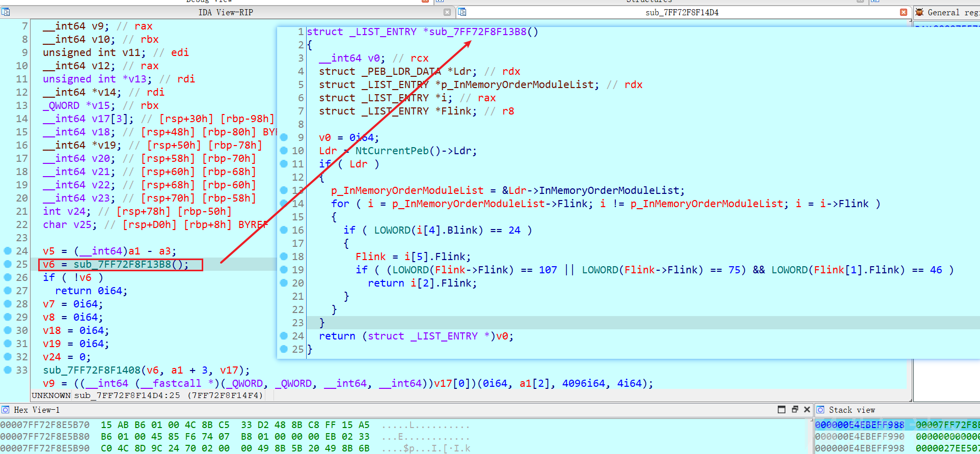Click status text 'UNKNOWN sub_7FF72F8F14D4:25'
The image size is (980, 454).
tap(105, 395)
